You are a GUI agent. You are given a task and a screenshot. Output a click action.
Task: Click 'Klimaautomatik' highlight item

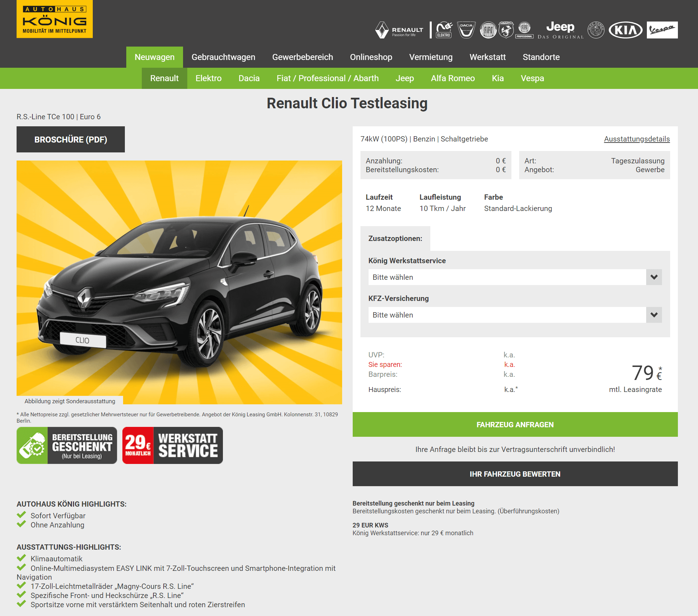pyautogui.click(x=56, y=559)
